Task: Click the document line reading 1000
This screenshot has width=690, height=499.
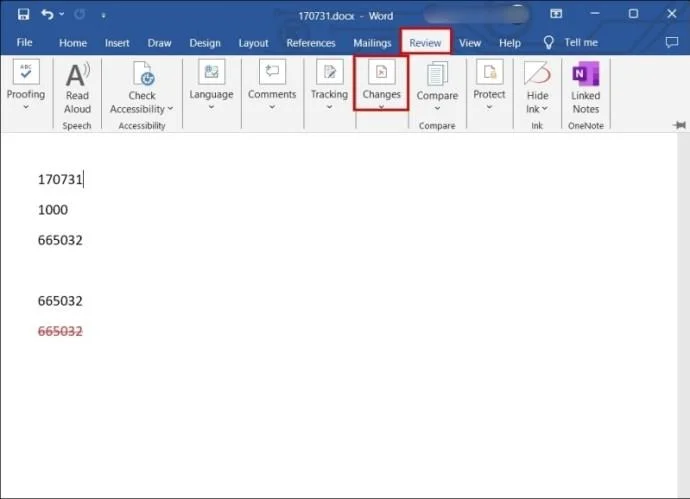Action: pyautogui.click(x=53, y=210)
